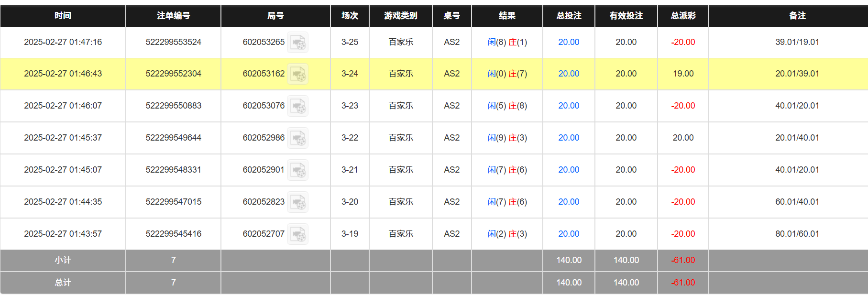Click the 小计 subtotal row label
Screen dimensions: 868x296
click(63, 260)
